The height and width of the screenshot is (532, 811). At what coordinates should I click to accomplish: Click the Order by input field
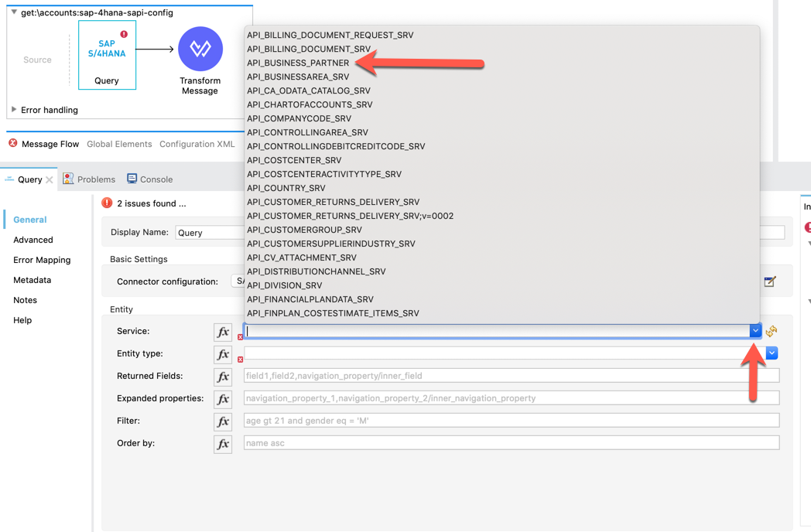512,443
